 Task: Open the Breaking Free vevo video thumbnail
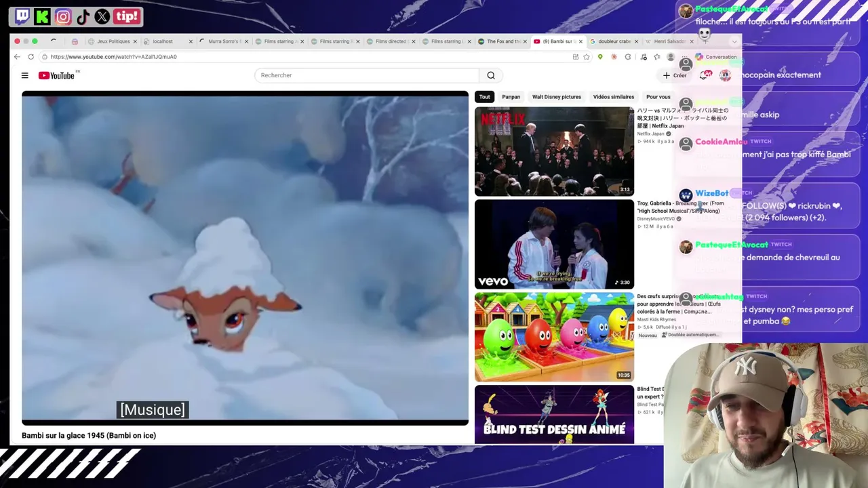[554, 244]
